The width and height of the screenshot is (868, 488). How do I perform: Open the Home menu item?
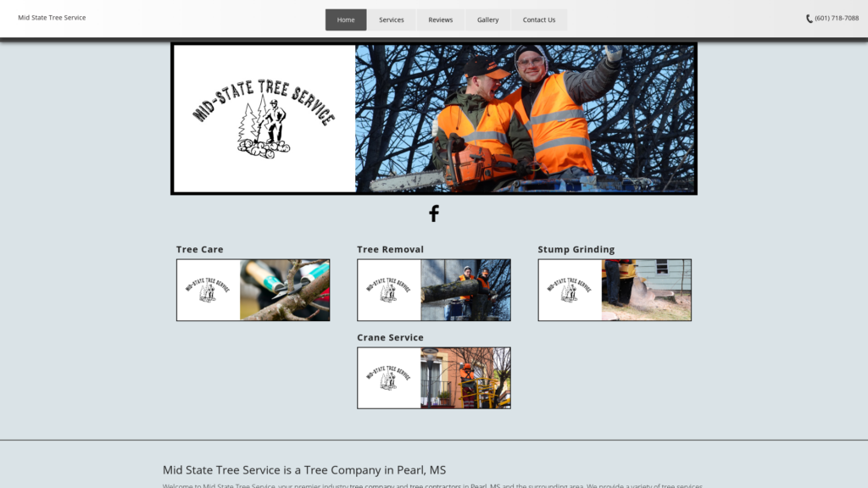pos(346,19)
